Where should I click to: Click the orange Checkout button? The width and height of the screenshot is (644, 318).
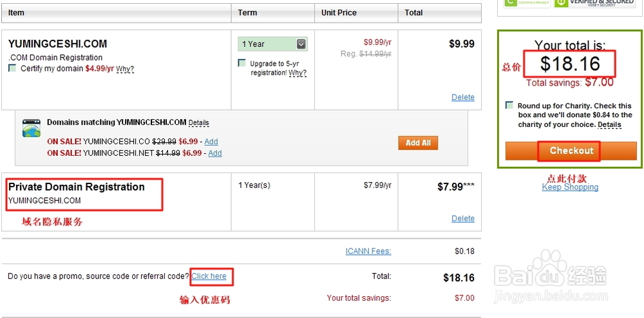click(571, 151)
